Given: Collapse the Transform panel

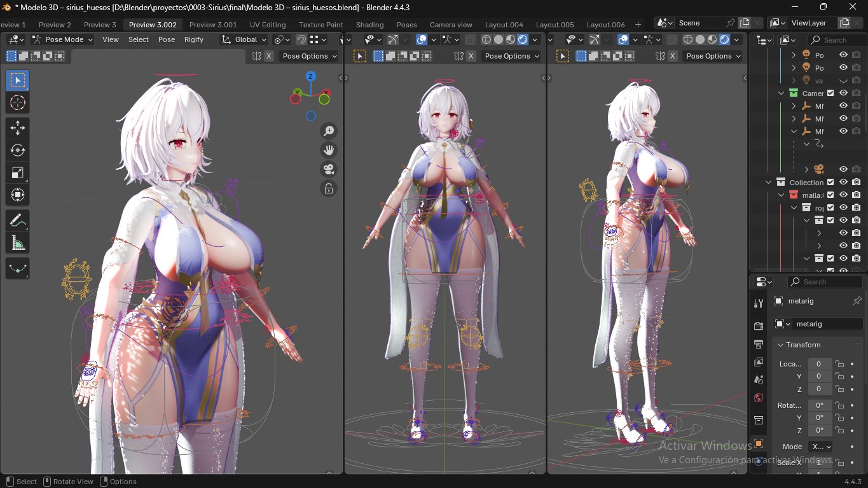Looking at the screenshot, I should (x=781, y=345).
